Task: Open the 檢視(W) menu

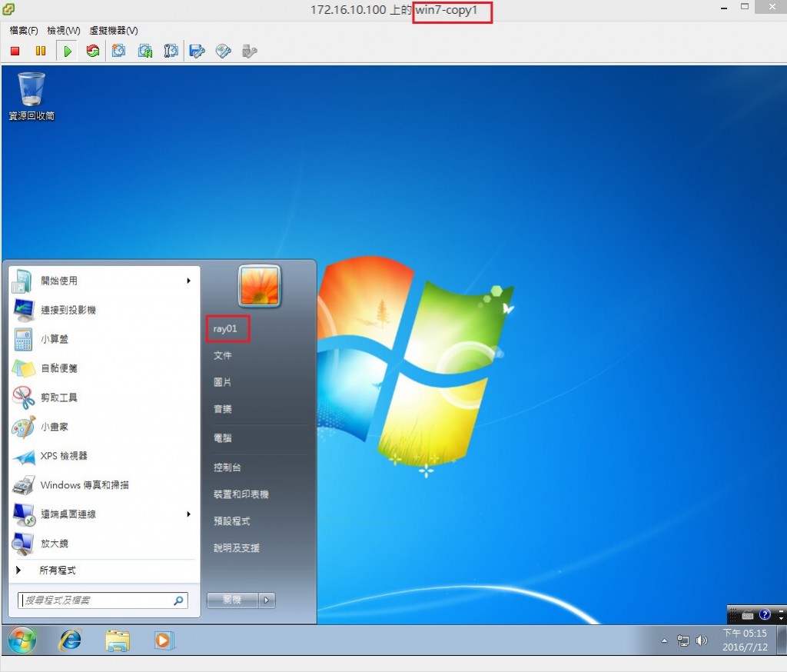Action: pos(64,31)
